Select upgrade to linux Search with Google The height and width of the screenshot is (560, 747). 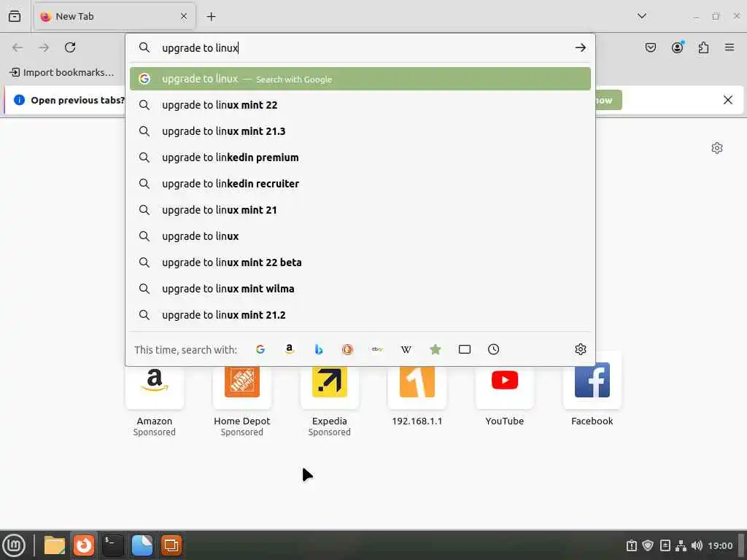[360, 79]
